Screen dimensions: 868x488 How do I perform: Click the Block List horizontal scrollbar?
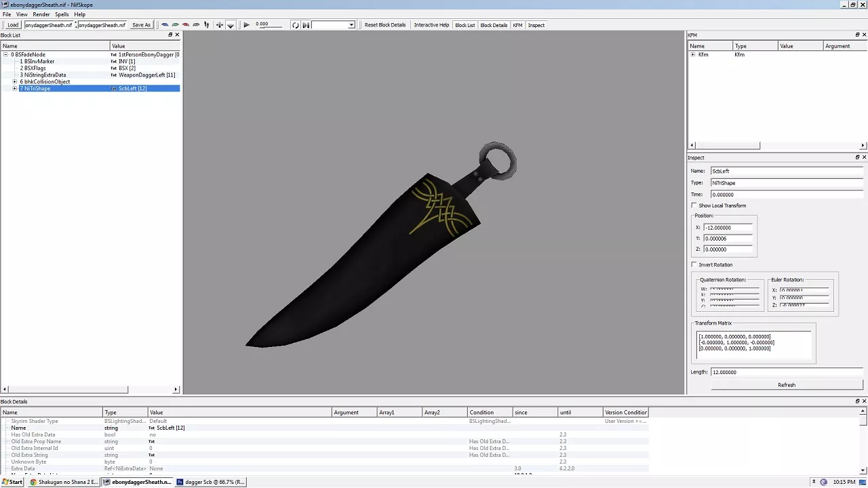pos(90,389)
